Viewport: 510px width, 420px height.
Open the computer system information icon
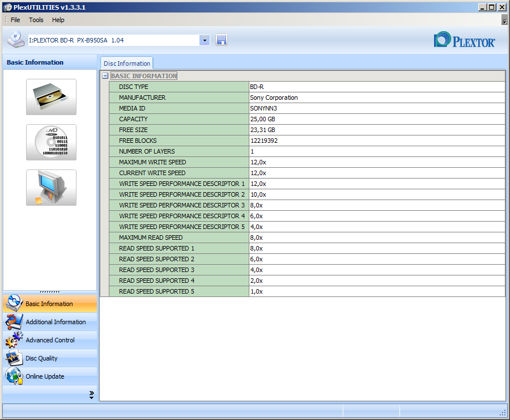coord(52,188)
